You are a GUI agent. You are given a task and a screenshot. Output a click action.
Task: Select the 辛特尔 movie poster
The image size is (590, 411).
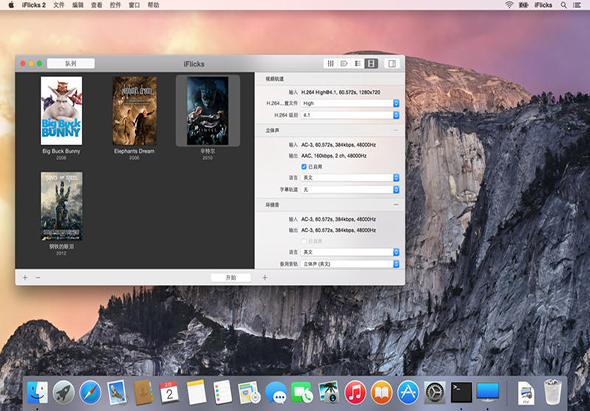coord(207,111)
